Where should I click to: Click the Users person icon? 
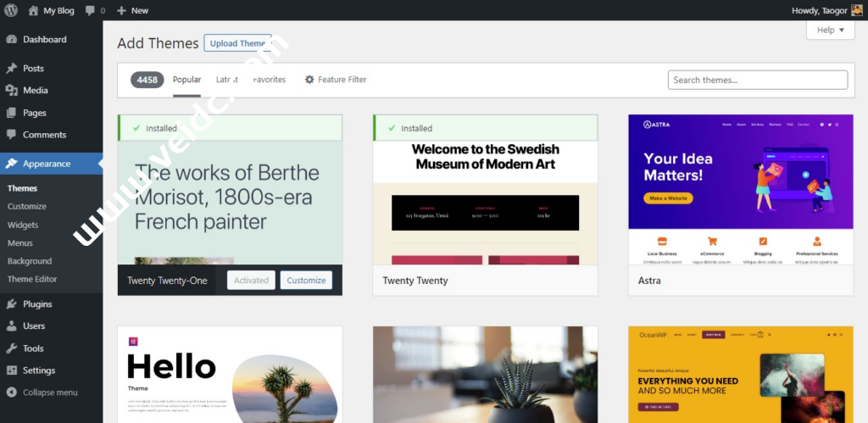click(x=12, y=326)
